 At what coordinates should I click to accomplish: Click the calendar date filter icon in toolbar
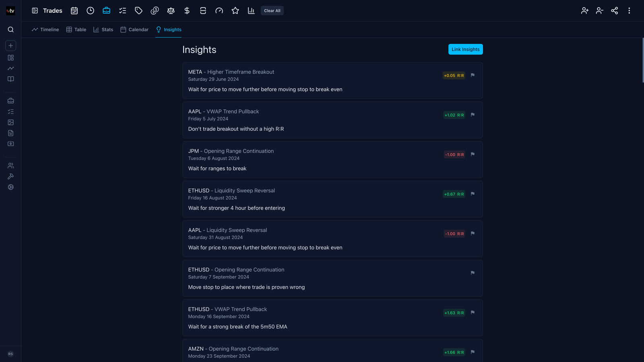tap(74, 11)
